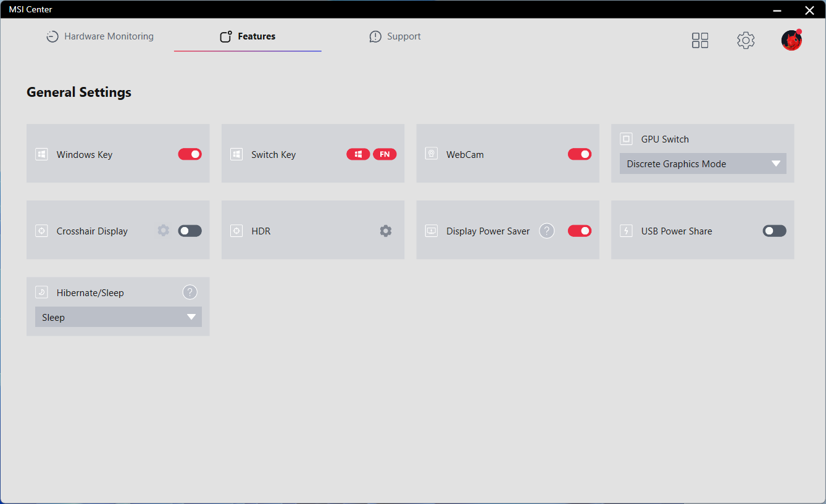This screenshot has height=504, width=826.
Task: Disable the Windows Key toggle
Action: (x=190, y=154)
